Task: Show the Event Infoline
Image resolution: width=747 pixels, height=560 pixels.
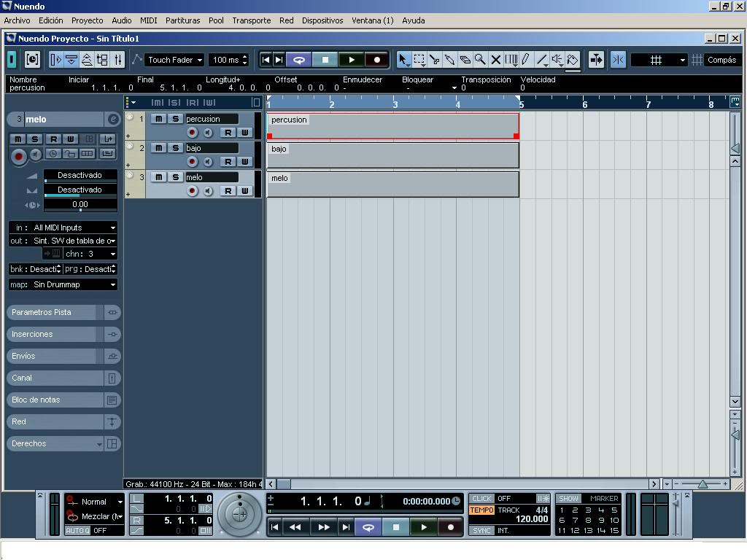Action: pos(71,60)
